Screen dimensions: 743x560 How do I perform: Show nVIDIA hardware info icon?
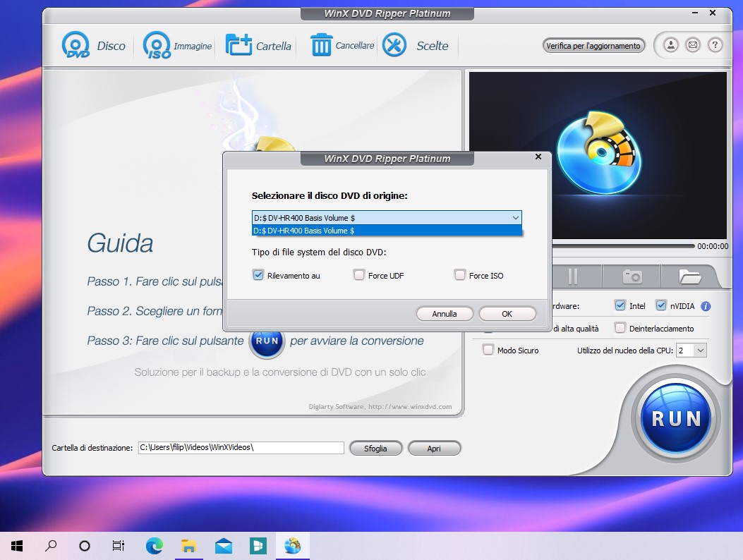(706, 306)
